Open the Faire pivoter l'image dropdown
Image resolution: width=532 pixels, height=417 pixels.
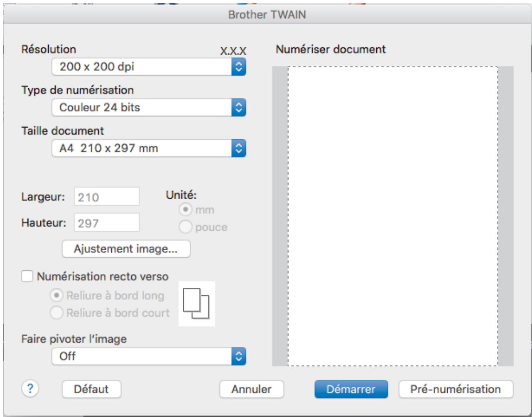click(150, 356)
